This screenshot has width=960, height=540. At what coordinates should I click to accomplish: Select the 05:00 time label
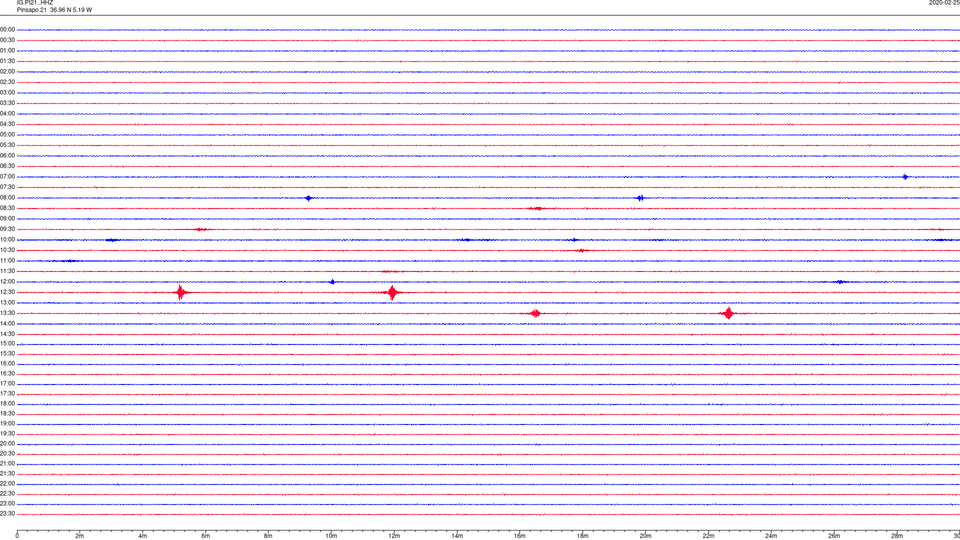pyautogui.click(x=7, y=135)
